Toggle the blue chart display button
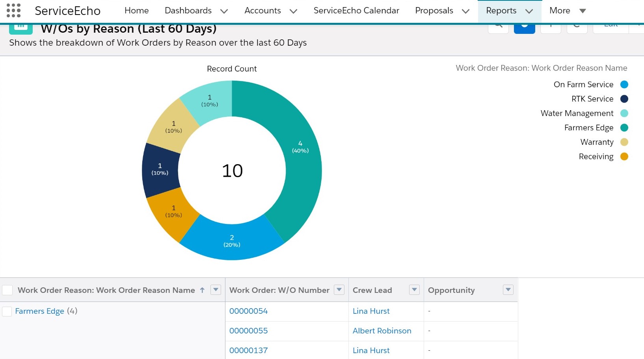The image size is (644, 359). click(524, 26)
